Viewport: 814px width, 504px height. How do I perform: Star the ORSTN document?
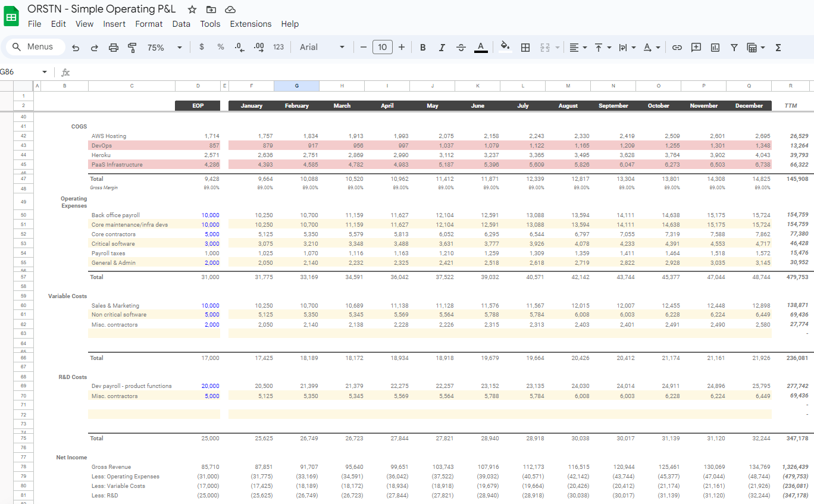(x=192, y=10)
